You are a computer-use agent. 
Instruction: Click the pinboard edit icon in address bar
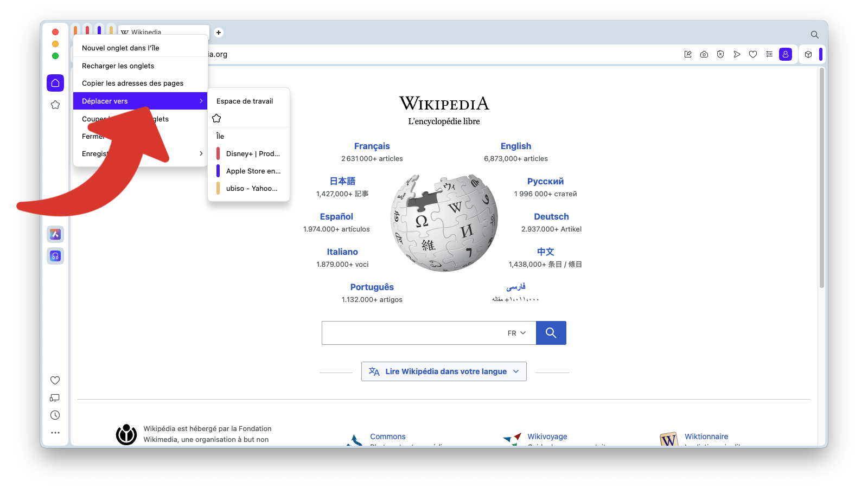(688, 54)
